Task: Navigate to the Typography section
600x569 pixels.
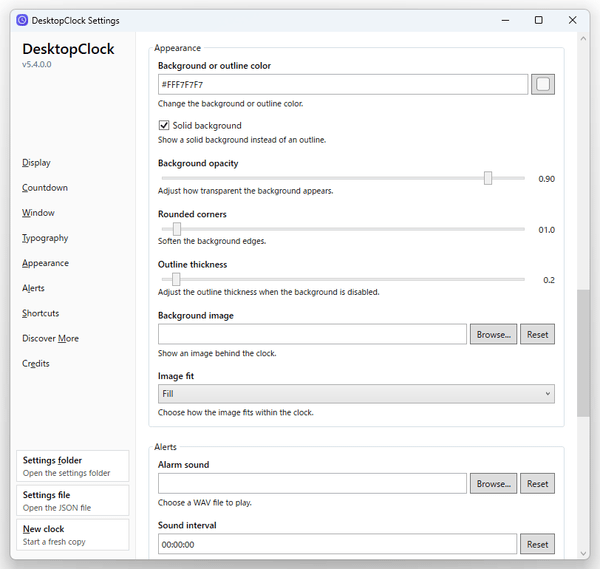Action: 45,238
